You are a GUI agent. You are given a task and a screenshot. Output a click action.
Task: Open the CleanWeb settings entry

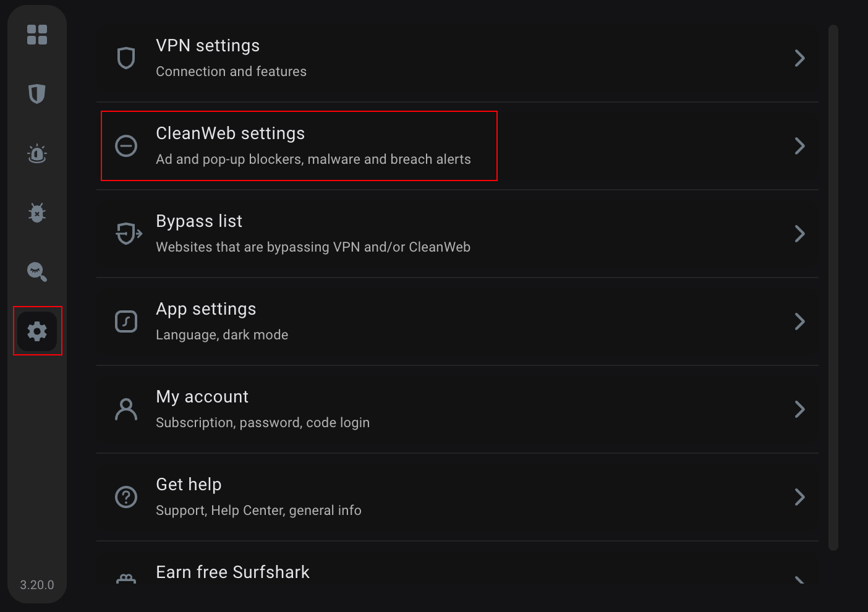(x=457, y=146)
